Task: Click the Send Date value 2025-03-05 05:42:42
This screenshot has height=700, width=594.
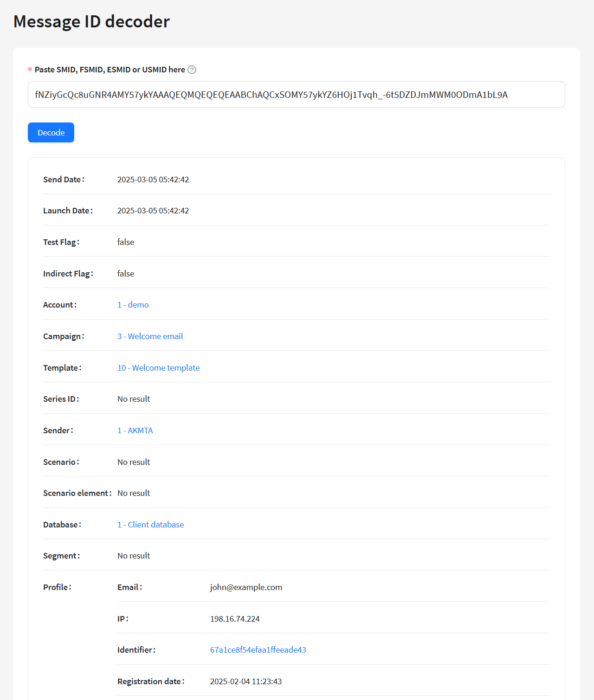Action: (x=153, y=180)
